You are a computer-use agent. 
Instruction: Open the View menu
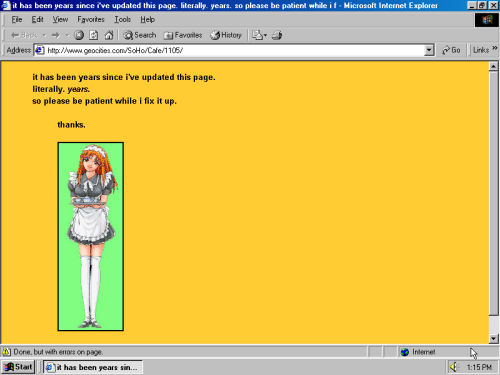[x=60, y=19]
